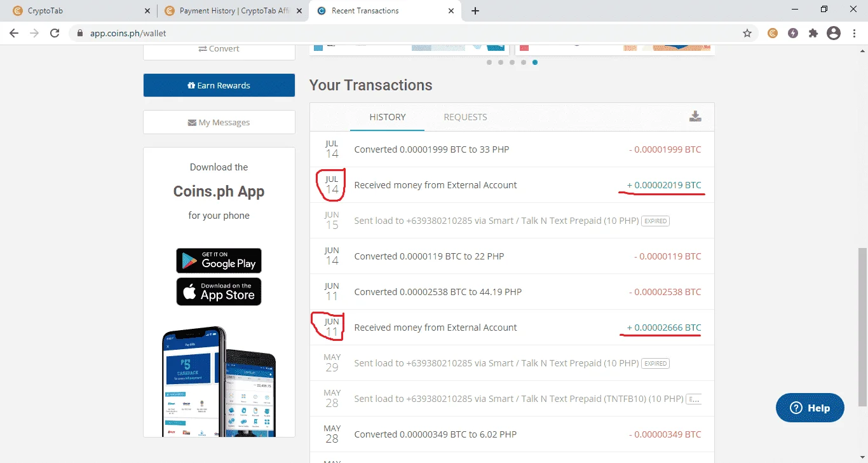This screenshot has height=463, width=868.
Task: Click the + 0.00002666 BTC amount
Action: (664, 328)
